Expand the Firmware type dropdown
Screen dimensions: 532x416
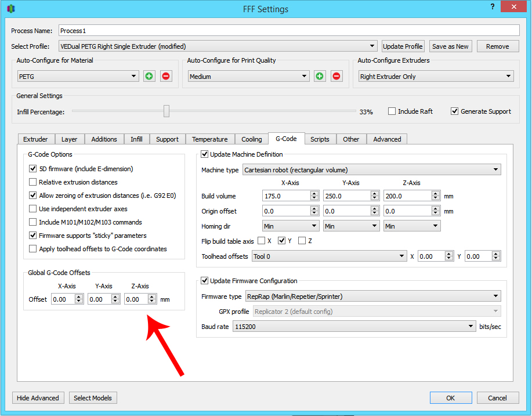[x=371, y=296]
